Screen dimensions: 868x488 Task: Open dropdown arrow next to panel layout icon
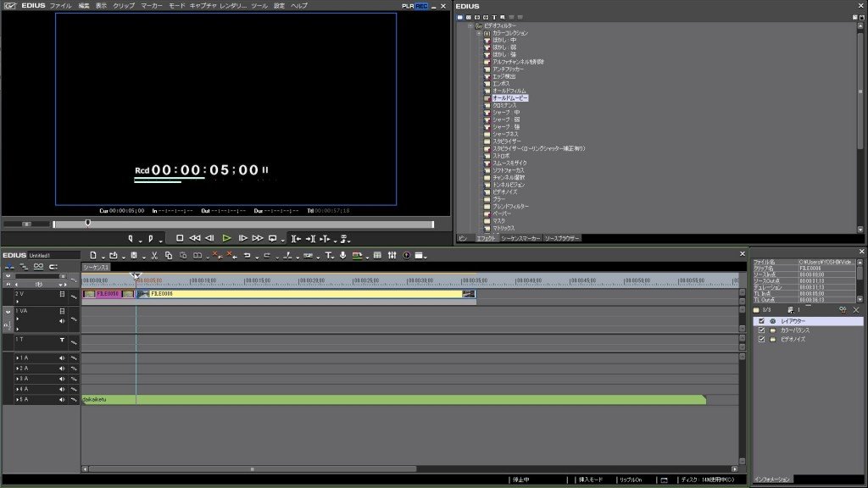pos(426,257)
